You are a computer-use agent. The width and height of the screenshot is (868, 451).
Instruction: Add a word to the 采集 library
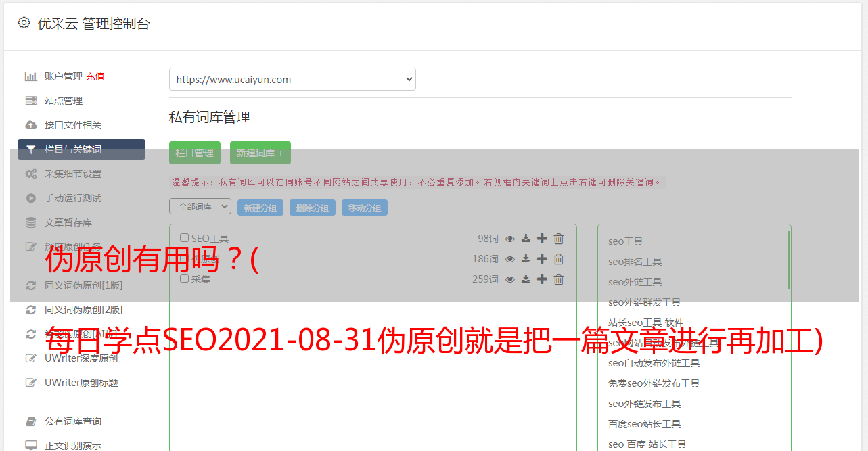[x=542, y=279]
